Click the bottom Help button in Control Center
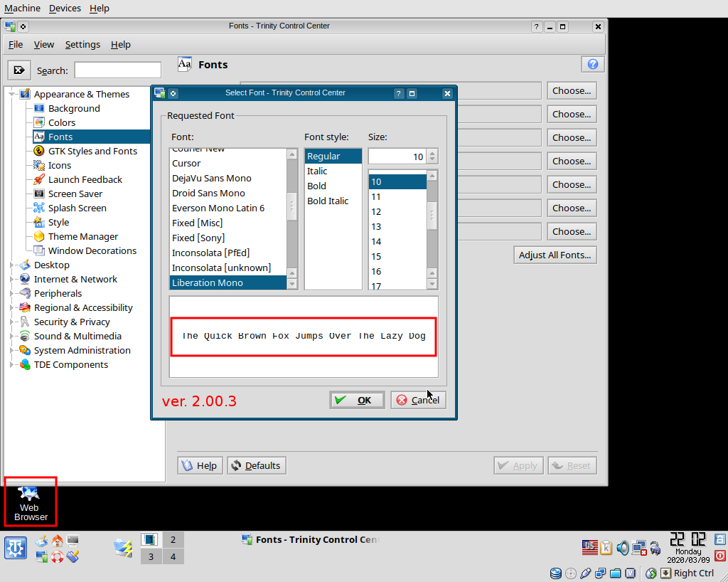This screenshot has width=728, height=582. pyautogui.click(x=200, y=465)
